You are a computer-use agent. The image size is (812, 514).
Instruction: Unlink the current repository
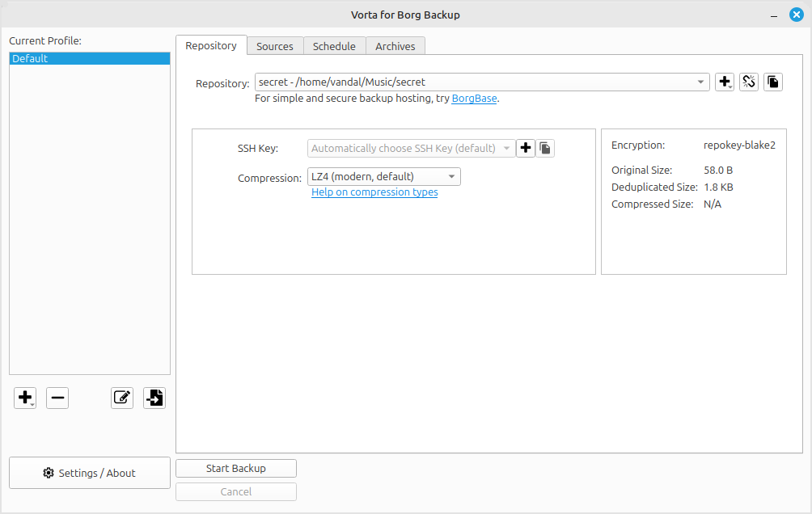749,82
